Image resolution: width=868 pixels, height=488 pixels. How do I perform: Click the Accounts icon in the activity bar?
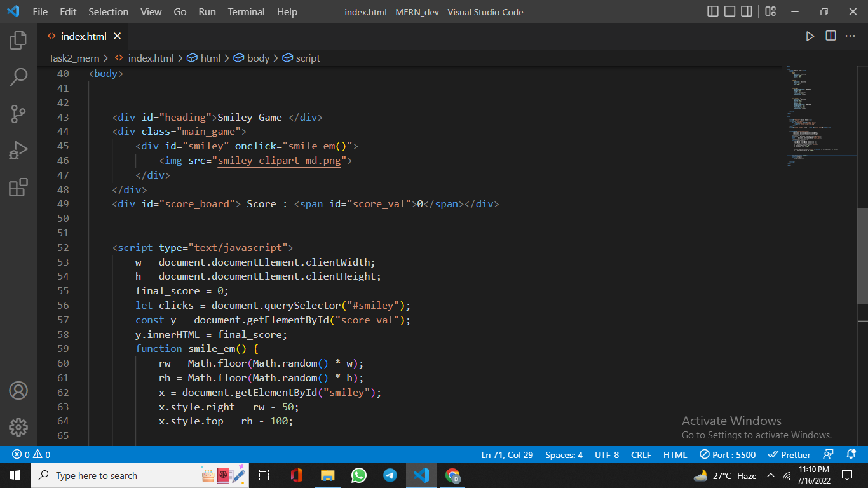[x=18, y=391]
